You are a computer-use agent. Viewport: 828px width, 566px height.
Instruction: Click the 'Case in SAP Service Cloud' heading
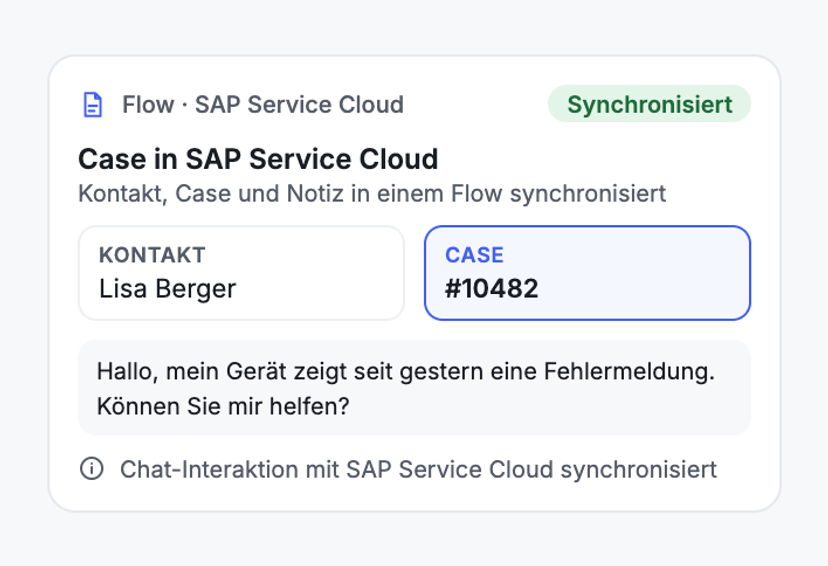[x=258, y=159]
